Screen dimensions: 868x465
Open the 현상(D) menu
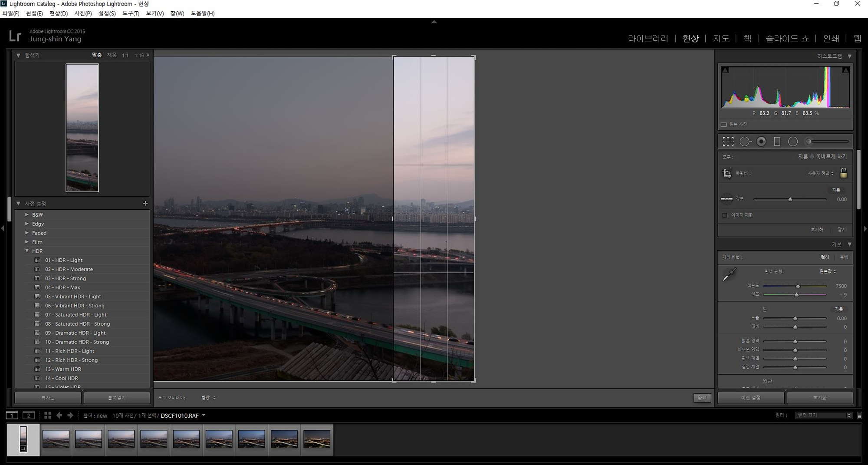coord(58,13)
